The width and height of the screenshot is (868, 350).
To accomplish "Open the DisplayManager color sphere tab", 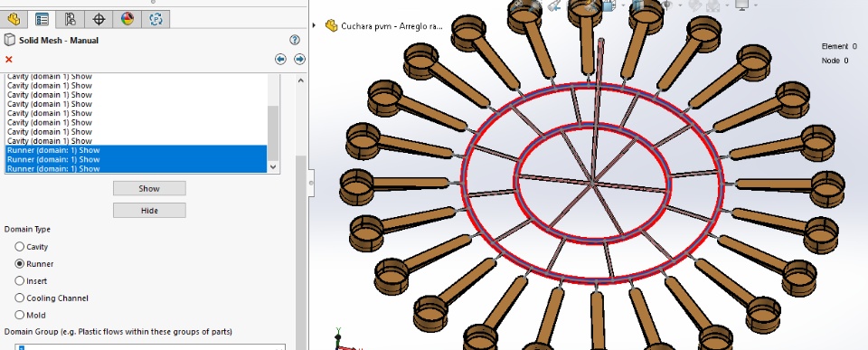I will pos(127,19).
